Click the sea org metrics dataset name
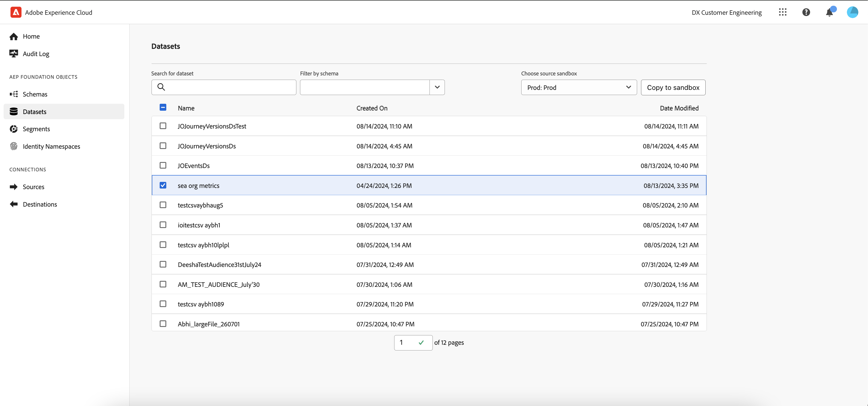Screen dimensions: 868x406 pos(199,186)
